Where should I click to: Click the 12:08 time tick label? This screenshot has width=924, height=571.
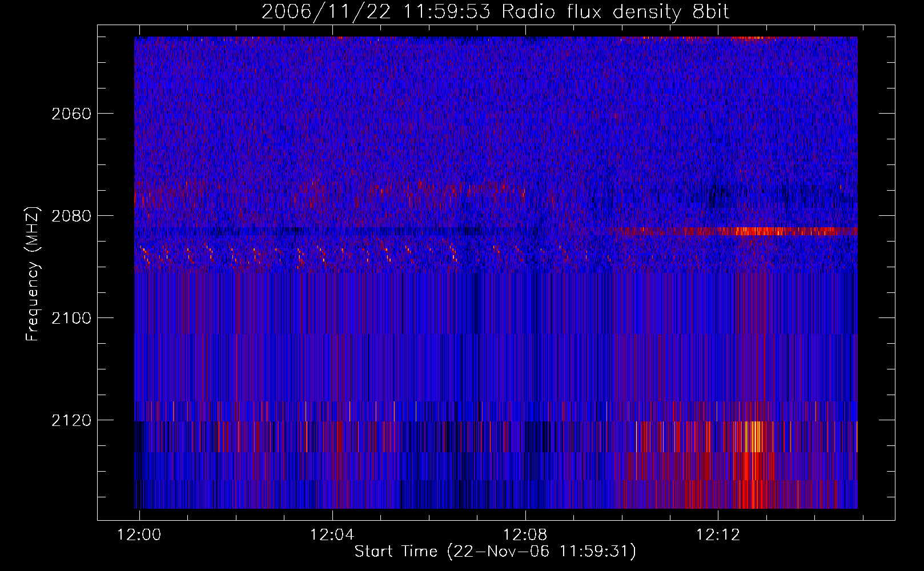pyautogui.click(x=525, y=534)
